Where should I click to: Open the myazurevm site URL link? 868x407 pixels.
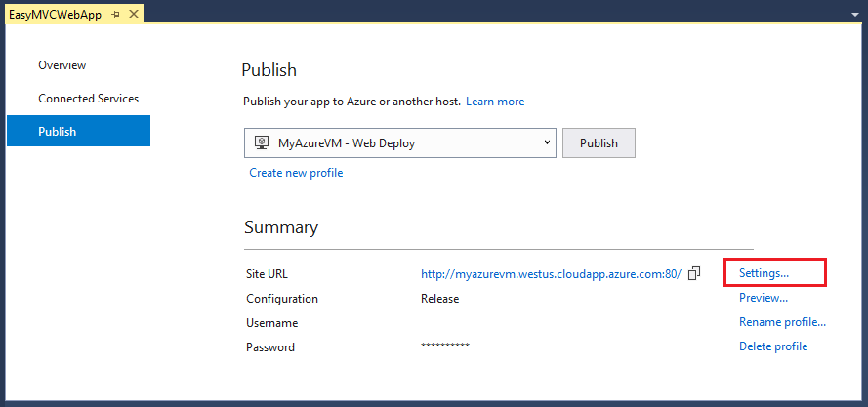[x=552, y=274]
